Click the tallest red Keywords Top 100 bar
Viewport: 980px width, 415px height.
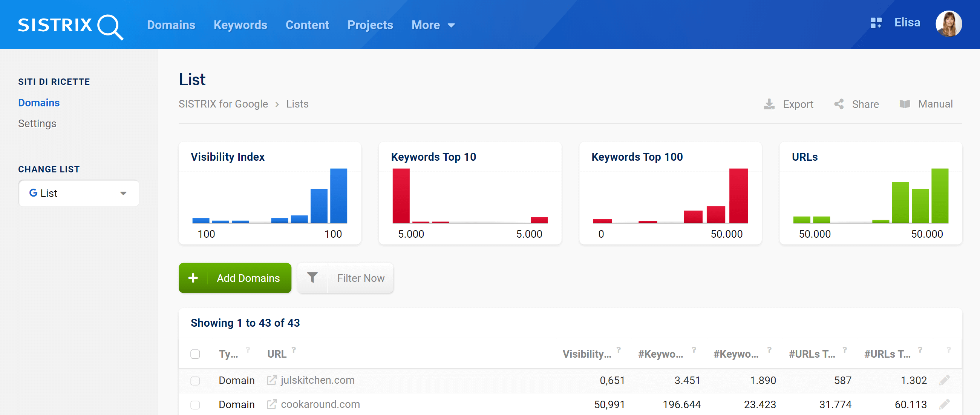(x=738, y=196)
